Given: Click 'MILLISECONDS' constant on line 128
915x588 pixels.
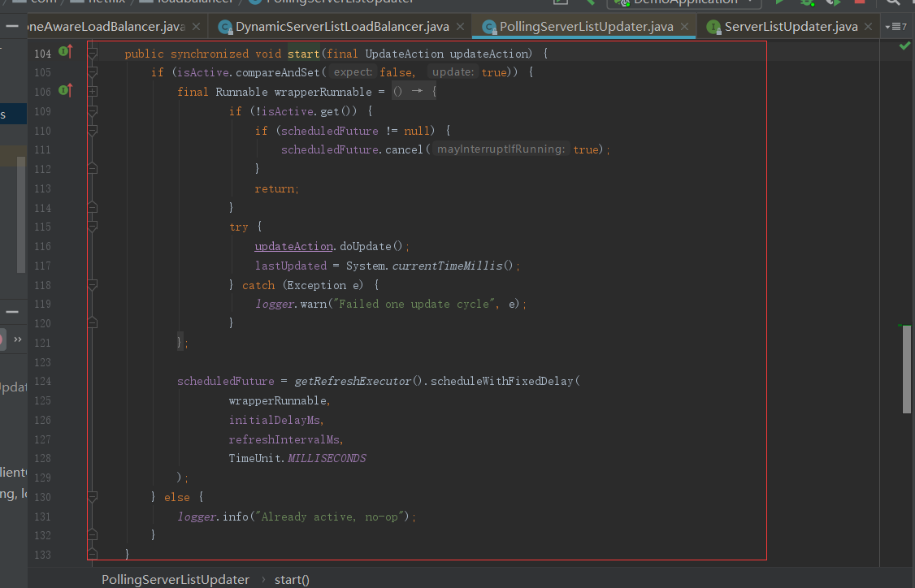Looking at the screenshot, I should [x=327, y=458].
